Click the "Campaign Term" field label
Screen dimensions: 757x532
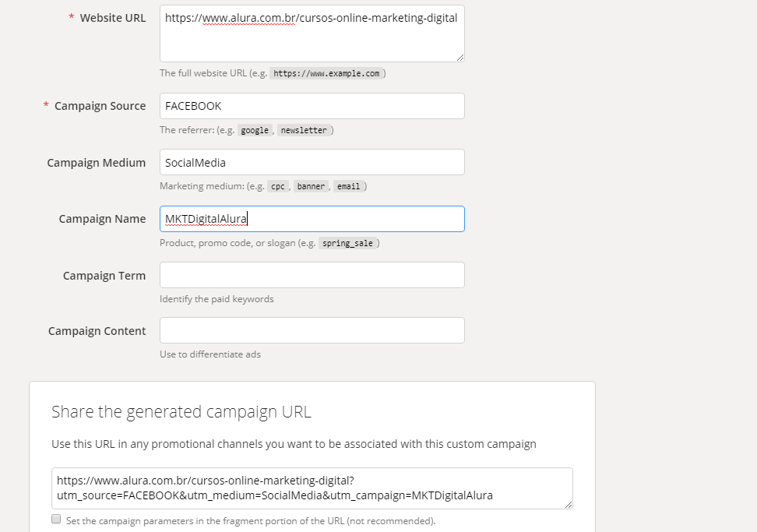tap(104, 276)
